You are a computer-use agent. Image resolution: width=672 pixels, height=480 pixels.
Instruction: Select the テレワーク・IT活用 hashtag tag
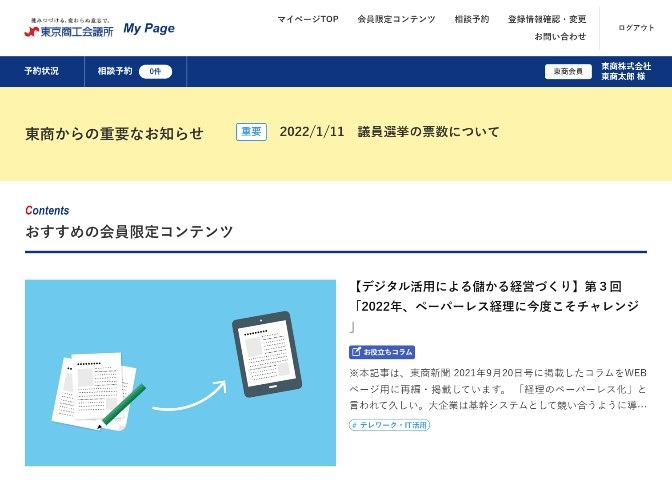click(389, 425)
